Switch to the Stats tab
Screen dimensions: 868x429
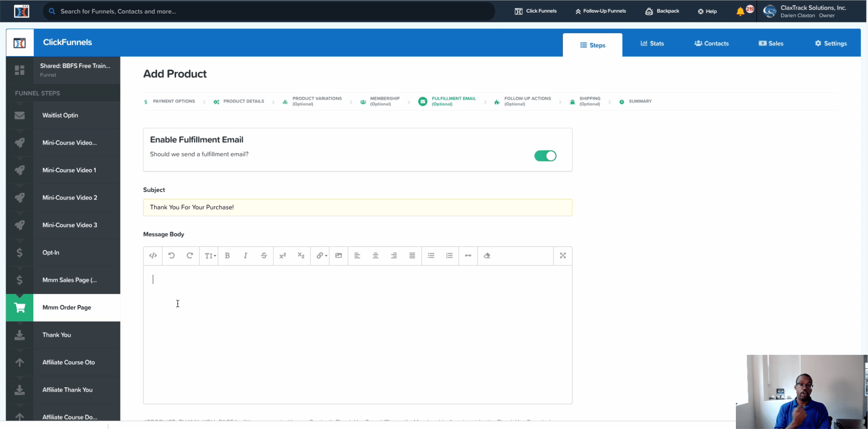652,43
